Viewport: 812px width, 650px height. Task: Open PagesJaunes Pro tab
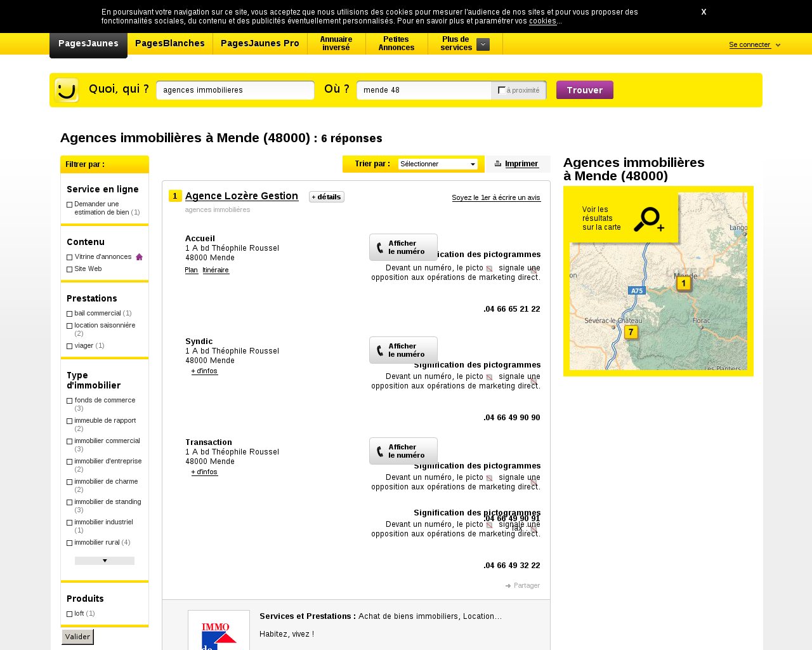coord(260,43)
